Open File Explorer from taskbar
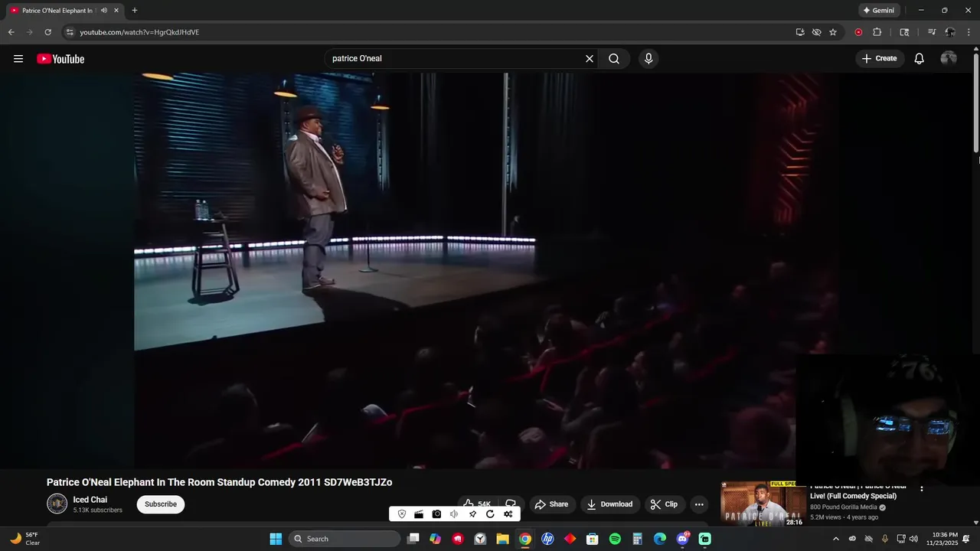The width and height of the screenshot is (980, 551). [x=502, y=539]
